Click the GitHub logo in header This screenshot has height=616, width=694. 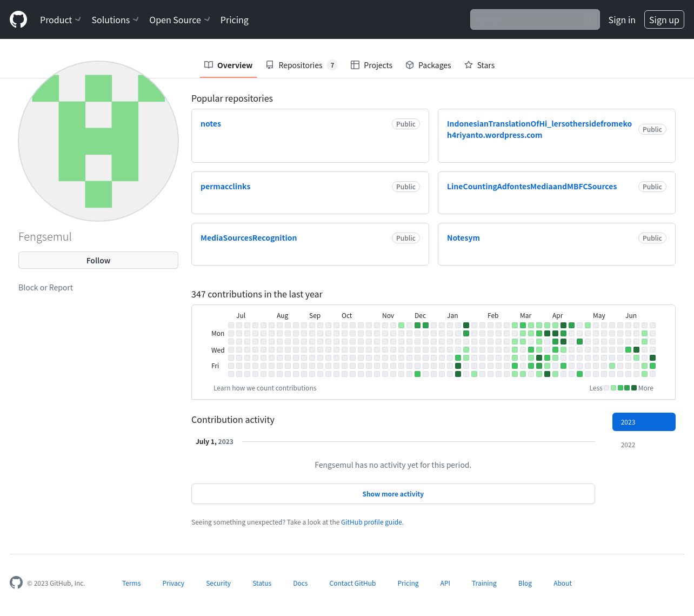pos(18,19)
